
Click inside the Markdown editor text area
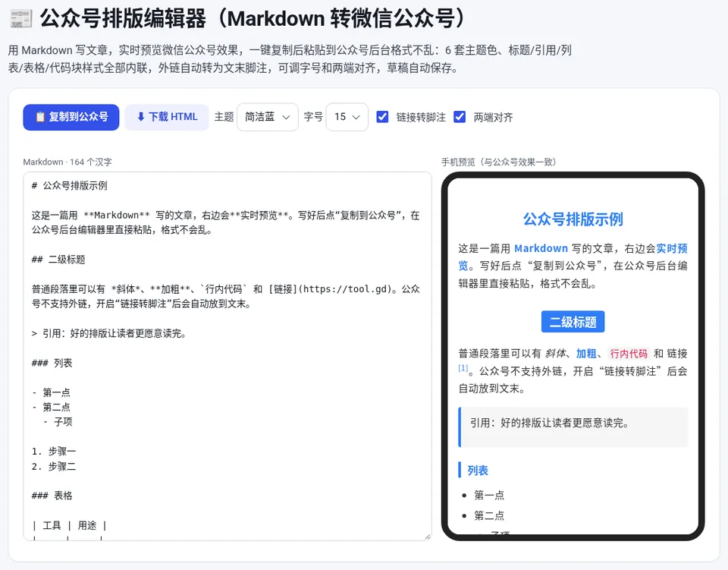click(227, 356)
